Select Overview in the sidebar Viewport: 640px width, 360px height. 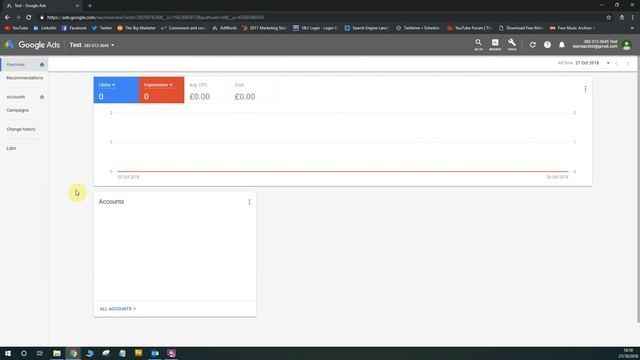tap(16, 64)
